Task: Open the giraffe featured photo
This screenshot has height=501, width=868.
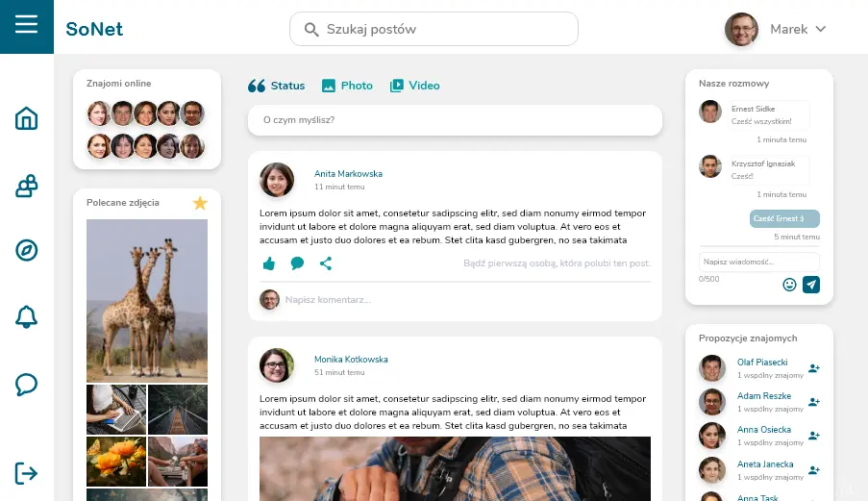Action: coord(147,300)
